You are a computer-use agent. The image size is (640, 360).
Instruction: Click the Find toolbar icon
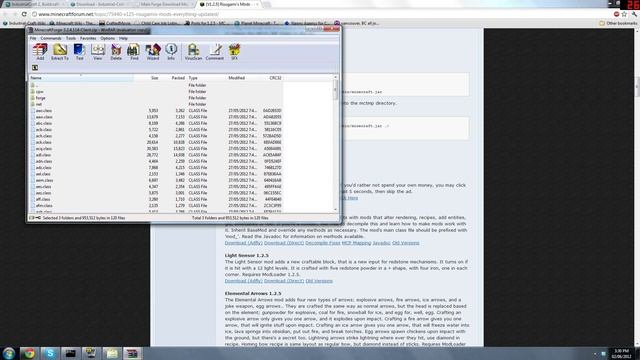tap(134, 52)
